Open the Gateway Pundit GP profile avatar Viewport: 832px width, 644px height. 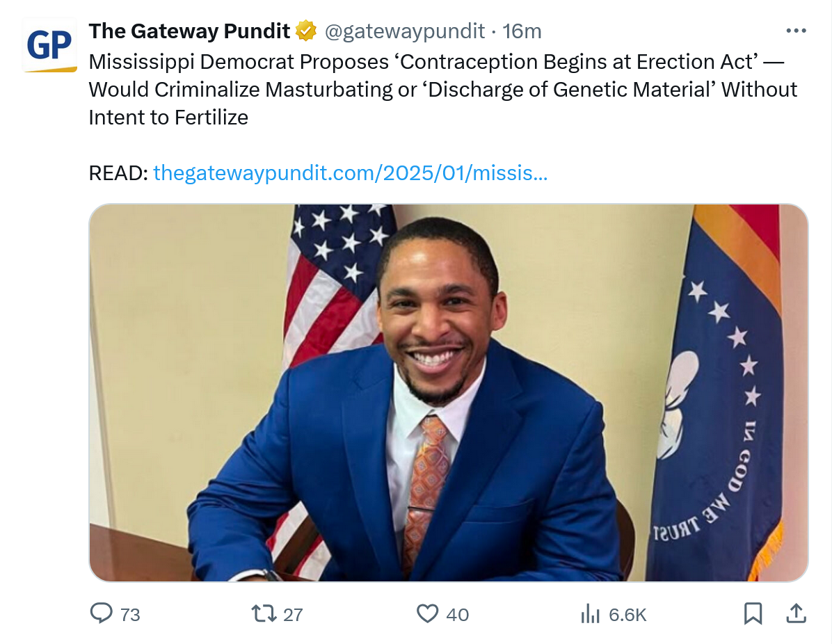pos(49,45)
